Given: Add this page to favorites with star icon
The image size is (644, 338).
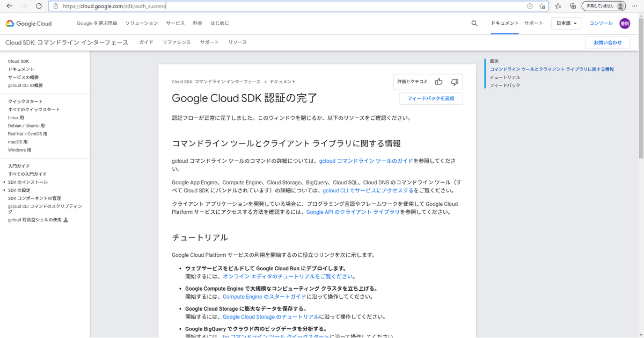Looking at the screenshot, I should (x=542, y=6).
